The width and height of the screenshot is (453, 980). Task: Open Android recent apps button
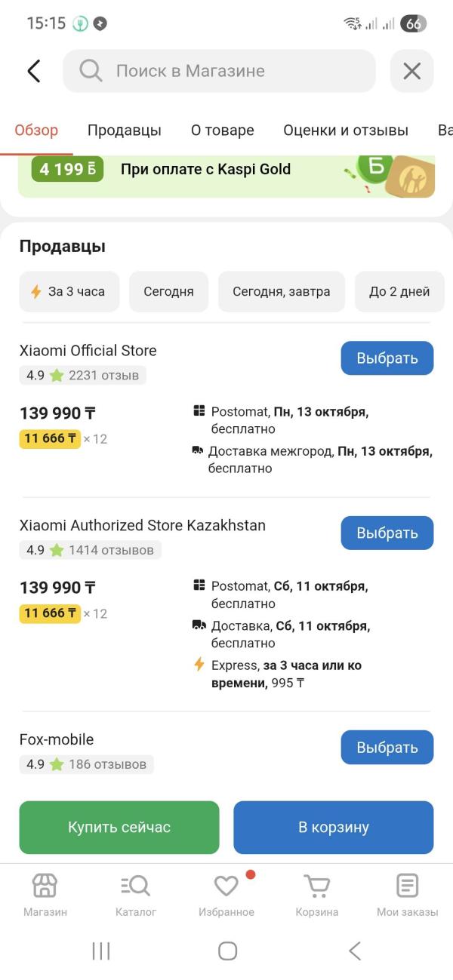click(x=100, y=951)
